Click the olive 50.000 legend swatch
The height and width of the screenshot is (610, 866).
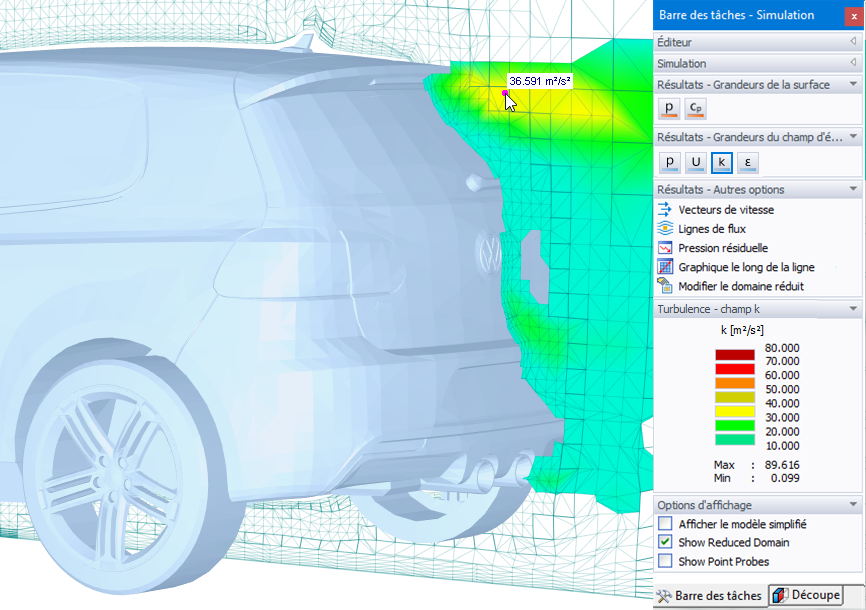[735, 397]
